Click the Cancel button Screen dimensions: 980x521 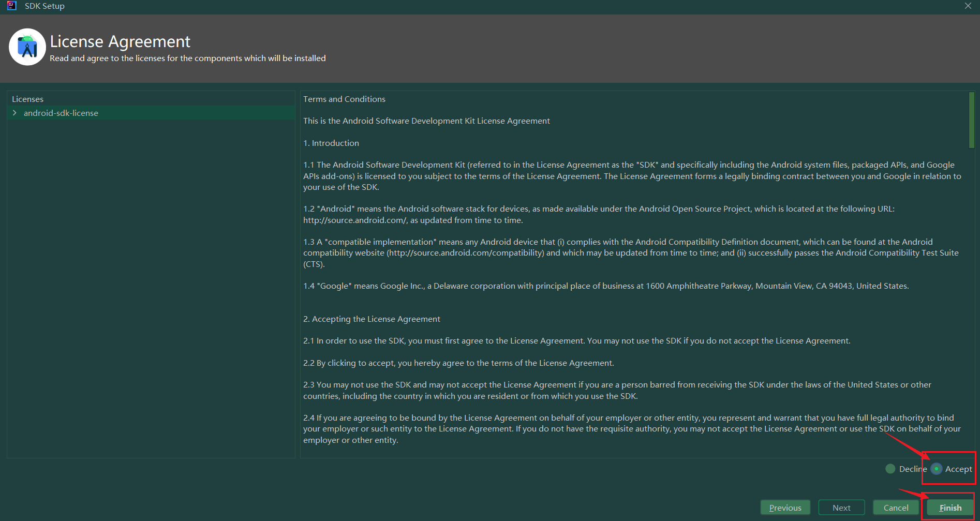896,508
